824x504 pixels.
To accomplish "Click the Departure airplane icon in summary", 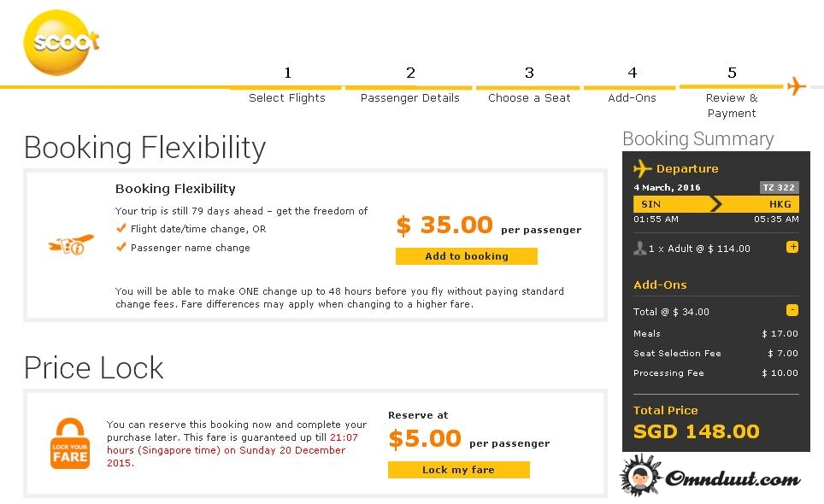I will pos(643,168).
